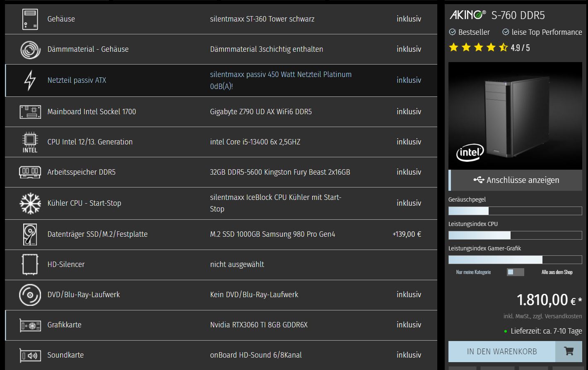Screen dimensions: 588x370
Task: Click the Intel CPU chip icon
Action: 30,142
